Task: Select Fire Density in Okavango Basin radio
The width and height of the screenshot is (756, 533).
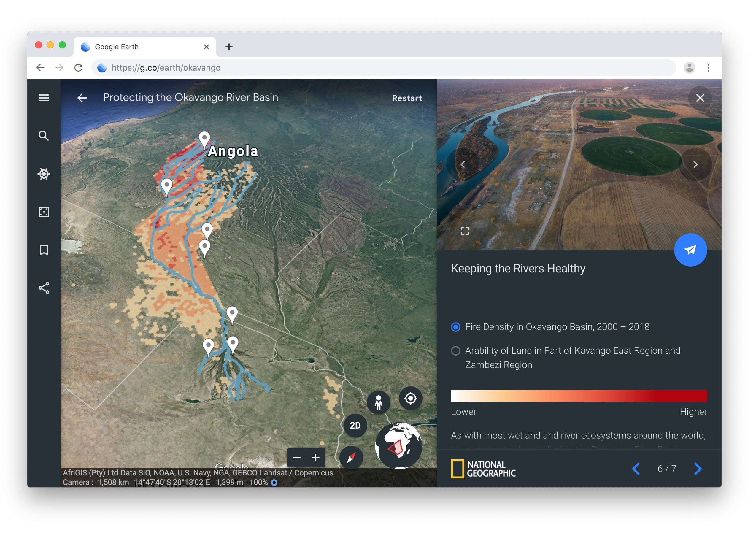Action: [x=456, y=327]
